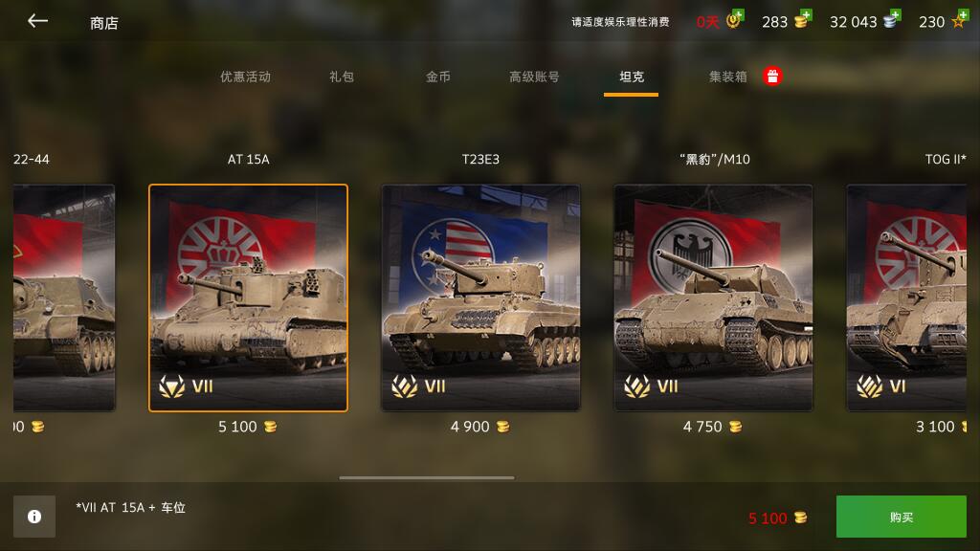Open the 集装箱 tab

coord(727,77)
